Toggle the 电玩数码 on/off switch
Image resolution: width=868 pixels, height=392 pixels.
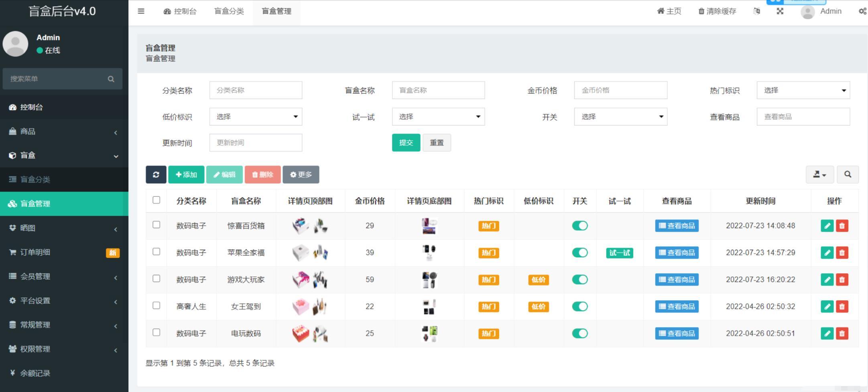point(580,333)
